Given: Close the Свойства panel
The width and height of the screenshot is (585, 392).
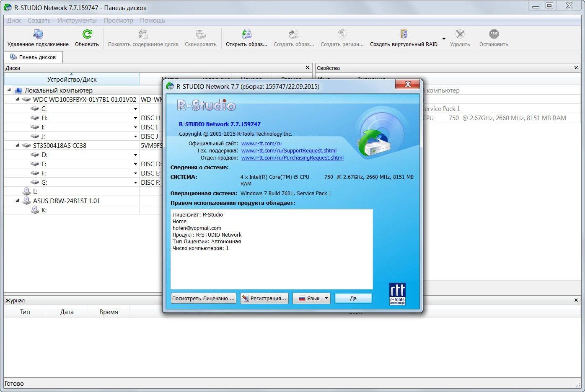Looking at the screenshot, I should 576,67.
